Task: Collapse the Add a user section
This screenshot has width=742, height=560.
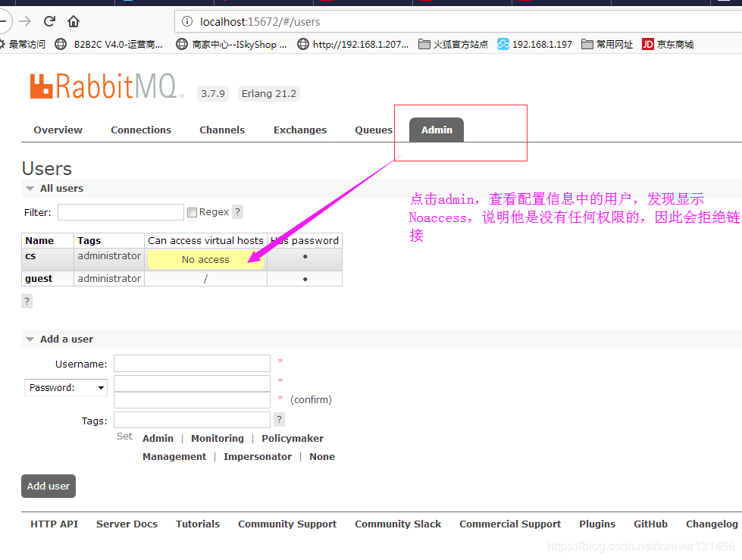Action: coord(66,339)
